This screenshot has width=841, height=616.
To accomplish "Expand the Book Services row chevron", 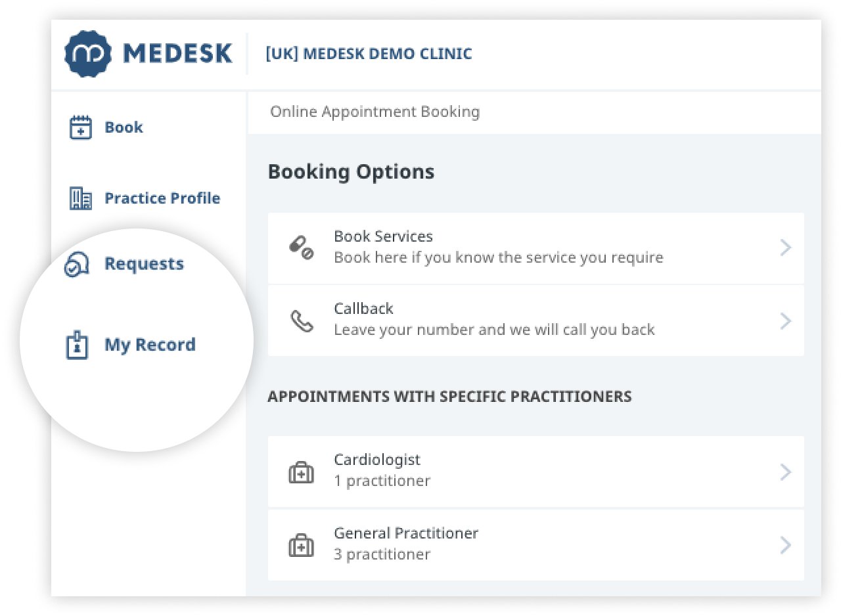I will pos(784,248).
